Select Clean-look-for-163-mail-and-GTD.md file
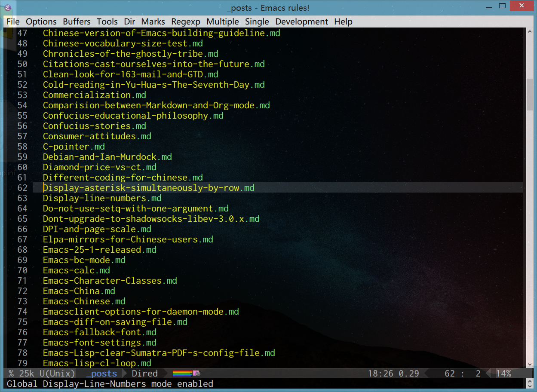Screen dimensions: 537x392 131,74
